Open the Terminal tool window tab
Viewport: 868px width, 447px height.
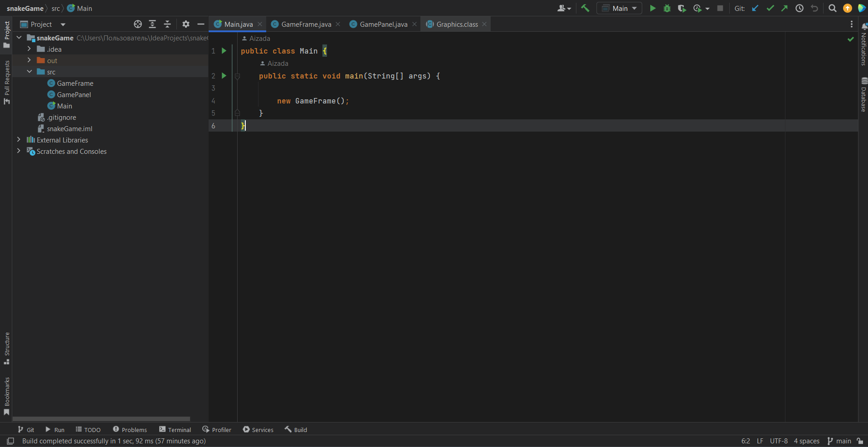(x=179, y=429)
